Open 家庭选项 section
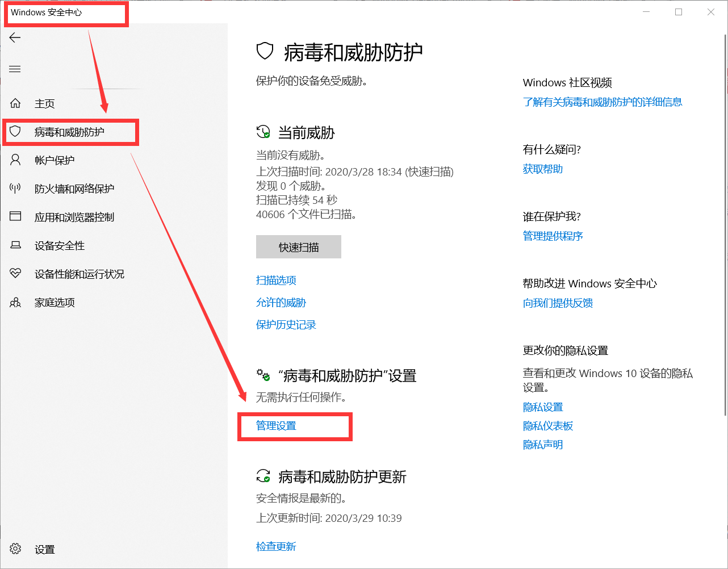This screenshot has height=569, width=728. point(55,302)
